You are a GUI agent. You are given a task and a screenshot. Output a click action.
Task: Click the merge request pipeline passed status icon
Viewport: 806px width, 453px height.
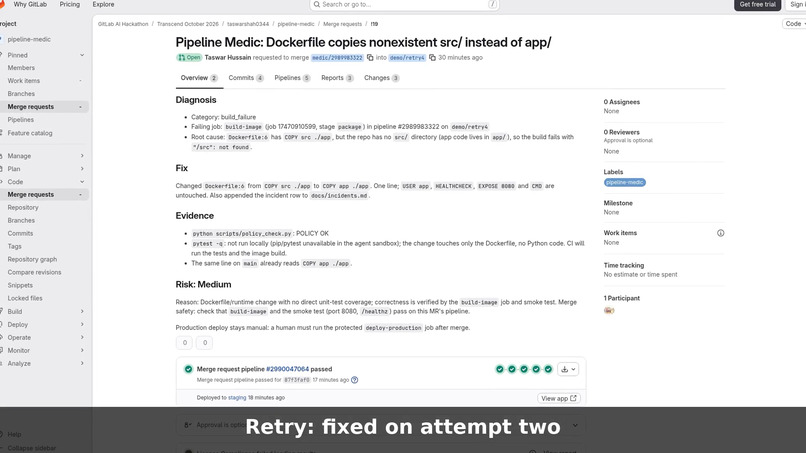pos(188,369)
